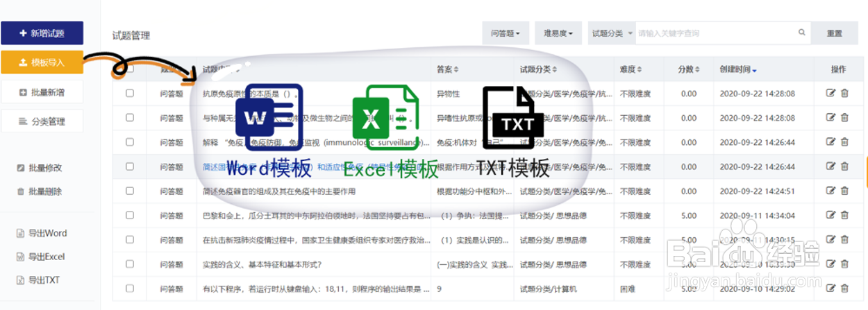Toggle checkbox for 在抗击新冠肺炎 row

[130, 239]
